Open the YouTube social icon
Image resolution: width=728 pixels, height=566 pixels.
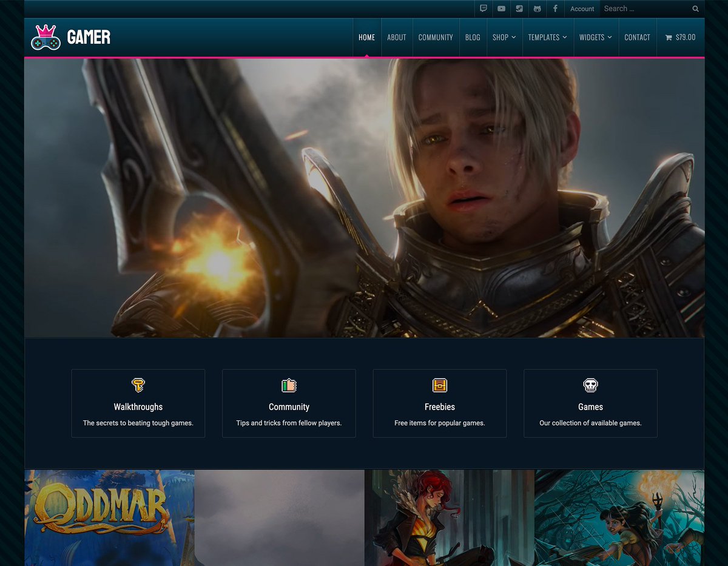(501, 8)
